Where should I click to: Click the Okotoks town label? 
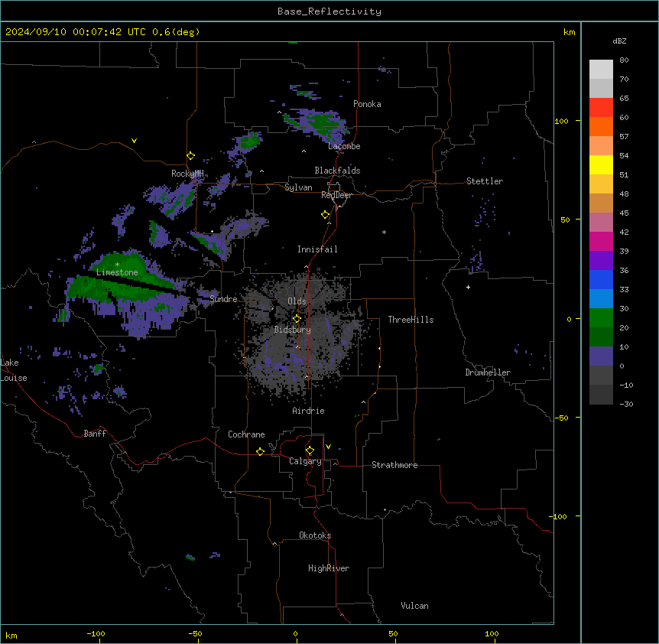(315, 535)
